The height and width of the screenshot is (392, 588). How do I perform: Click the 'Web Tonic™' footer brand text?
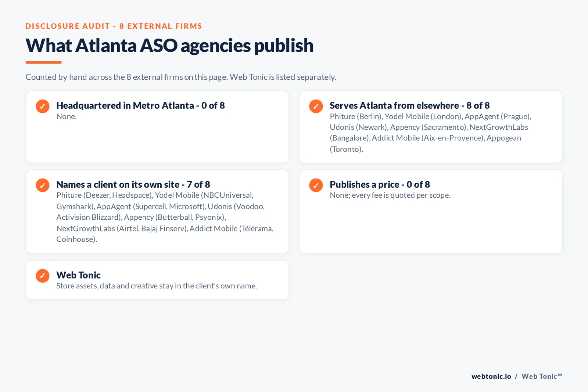(x=542, y=376)
